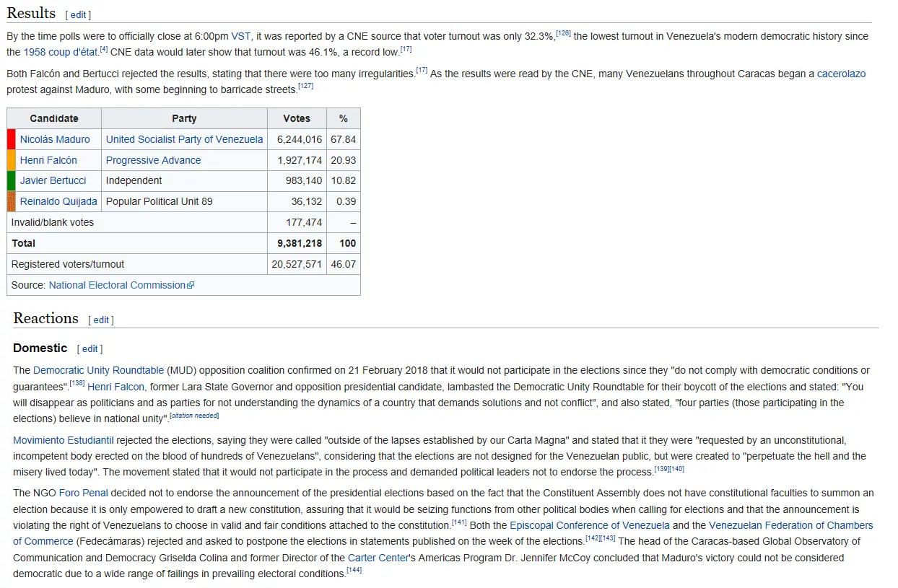Click the Registered voters/turnout label
The width and height of the screenshot is (898, 588).
68,264
